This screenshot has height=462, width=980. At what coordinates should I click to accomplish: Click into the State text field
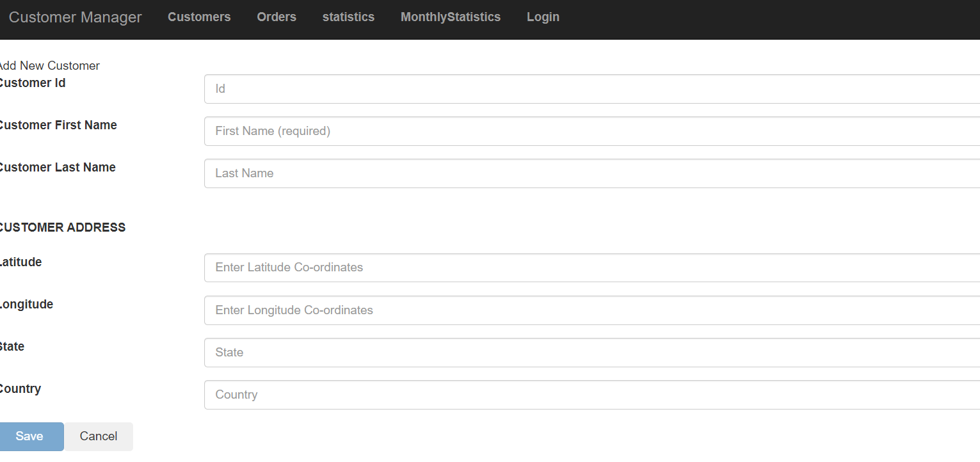pos(592,353)
